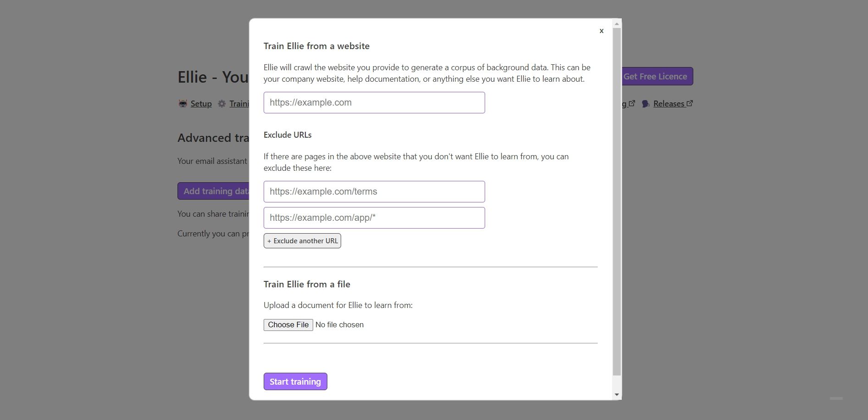Click the Add training data button
Screen dimensions: 868x420
(214, 191)
